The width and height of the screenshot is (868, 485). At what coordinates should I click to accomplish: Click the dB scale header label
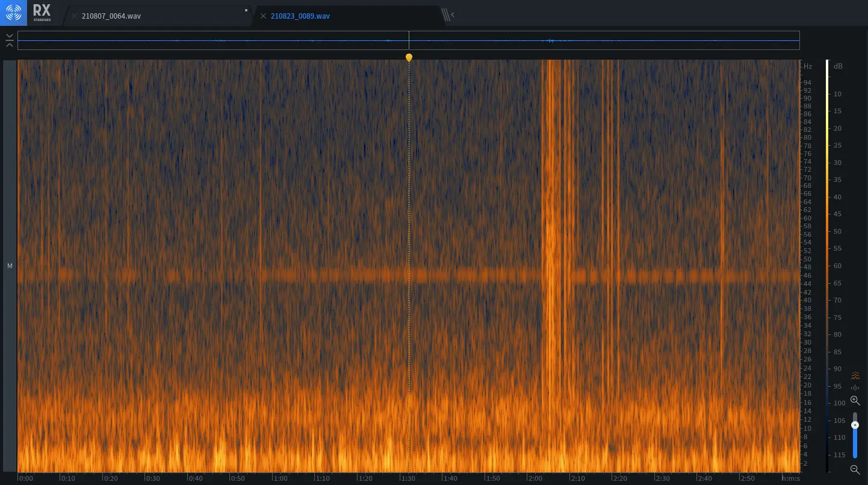(838, 66)
